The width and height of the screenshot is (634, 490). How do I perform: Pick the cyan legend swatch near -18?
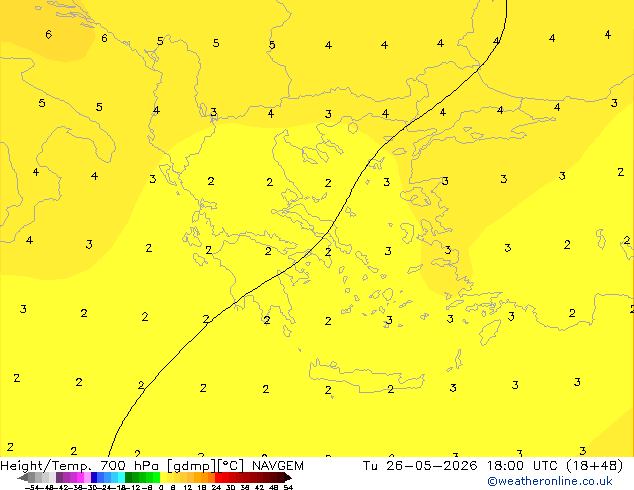tap(121, 477)
